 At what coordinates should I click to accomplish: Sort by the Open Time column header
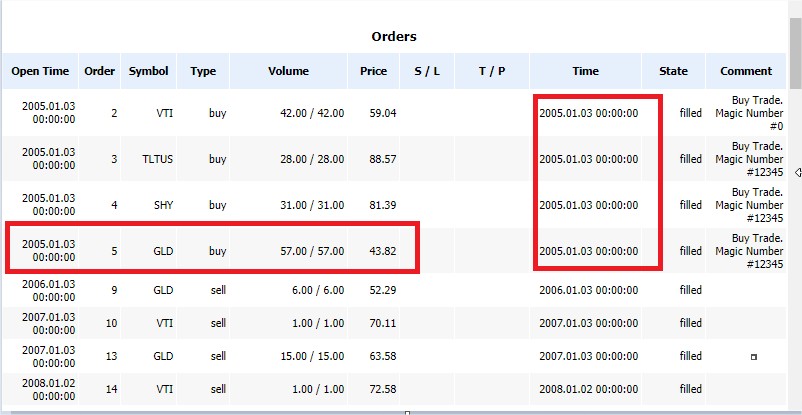(x=40, y=71)
